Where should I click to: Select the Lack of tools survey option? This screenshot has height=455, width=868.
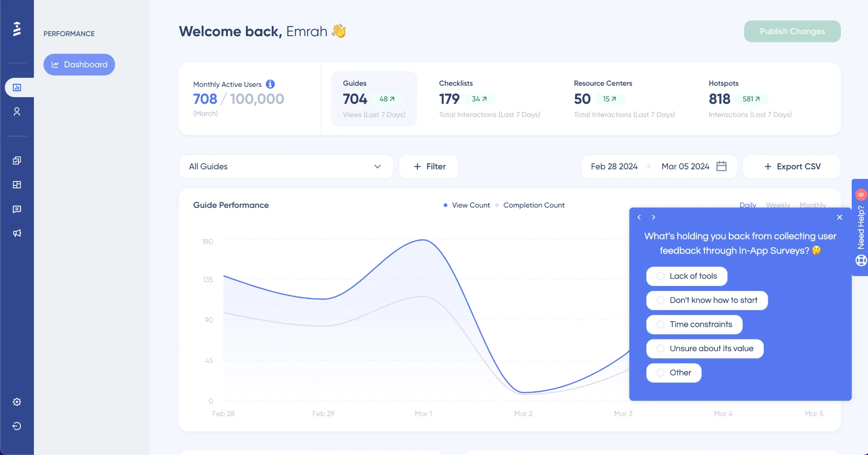686,276
